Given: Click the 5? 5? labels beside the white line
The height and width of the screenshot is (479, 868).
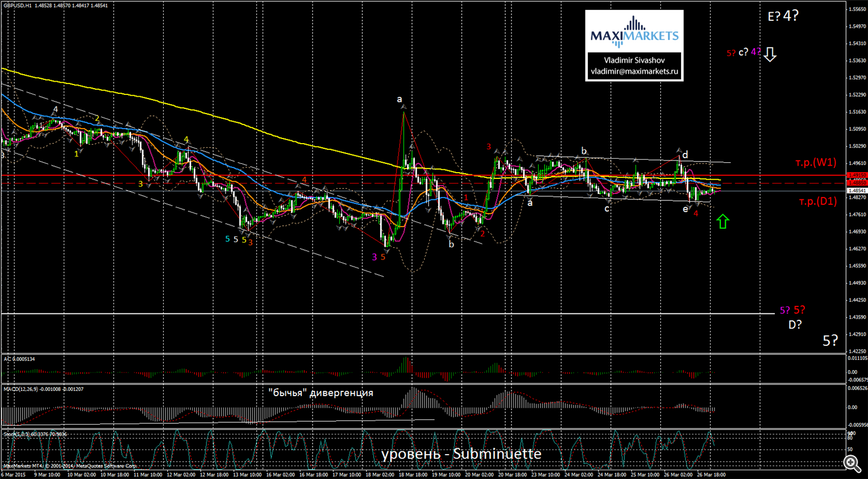Looking at the screenshot, I should 792,310.
